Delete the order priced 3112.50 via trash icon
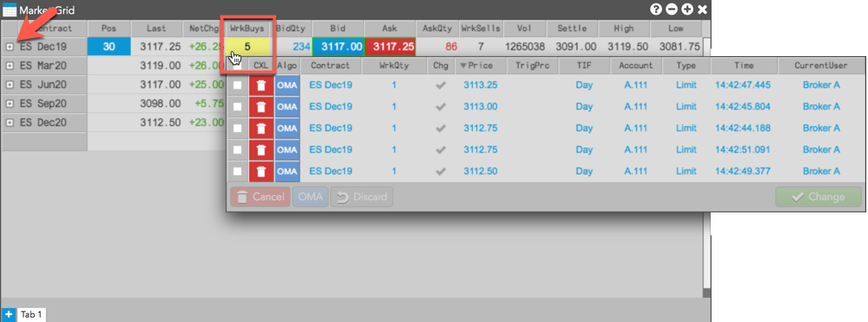This screenshot has height=322, width=868. 261,171
